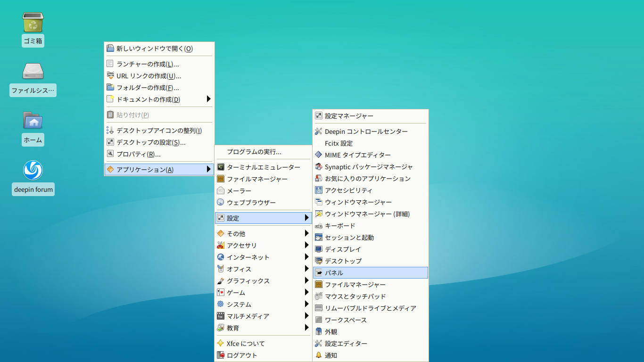Viewport: 644px width, 362px height.
Task: Open the 通知 bell settings entry
Action: pos(371,355)
